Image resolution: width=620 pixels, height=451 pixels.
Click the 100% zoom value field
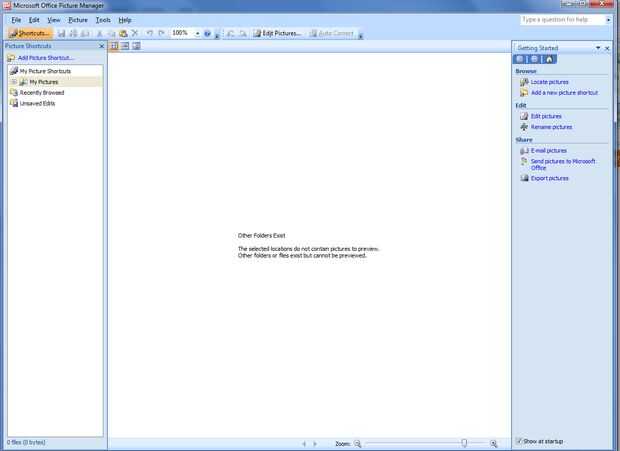pos(182,33)
